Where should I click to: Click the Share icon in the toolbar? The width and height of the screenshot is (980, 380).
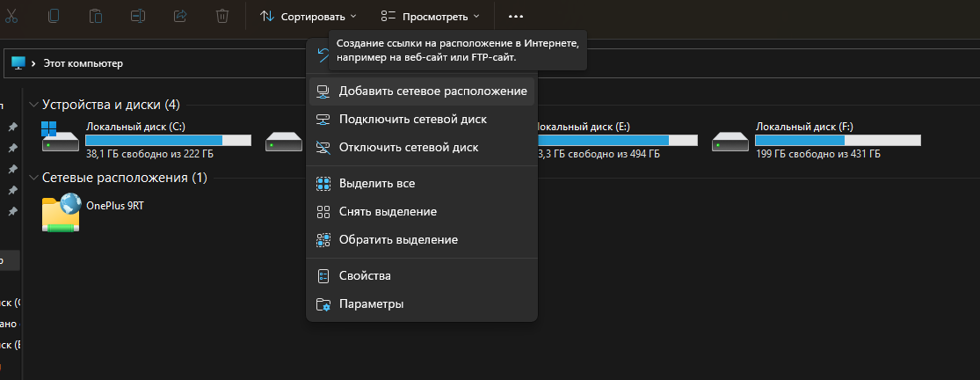pos(180,16)
